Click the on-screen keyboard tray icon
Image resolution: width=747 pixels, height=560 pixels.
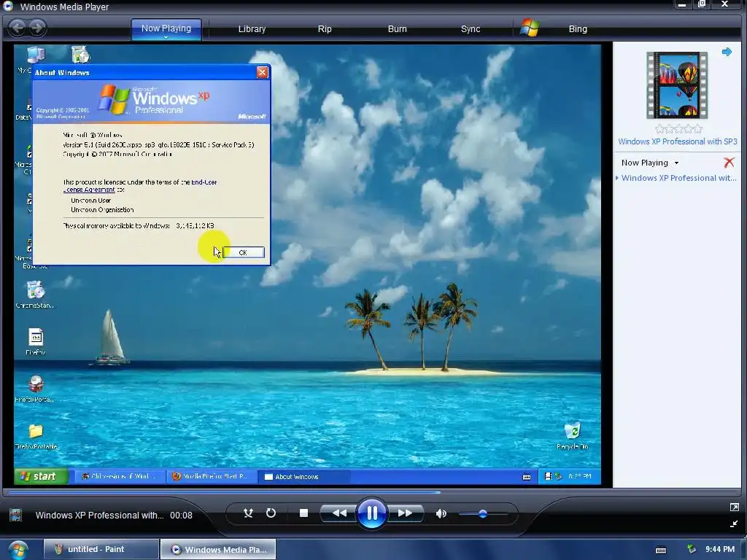coord(661,550)
